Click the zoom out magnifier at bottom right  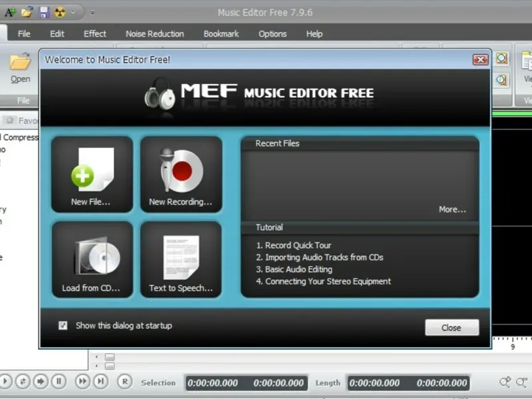pyautogui.click(x=521, y=382)
